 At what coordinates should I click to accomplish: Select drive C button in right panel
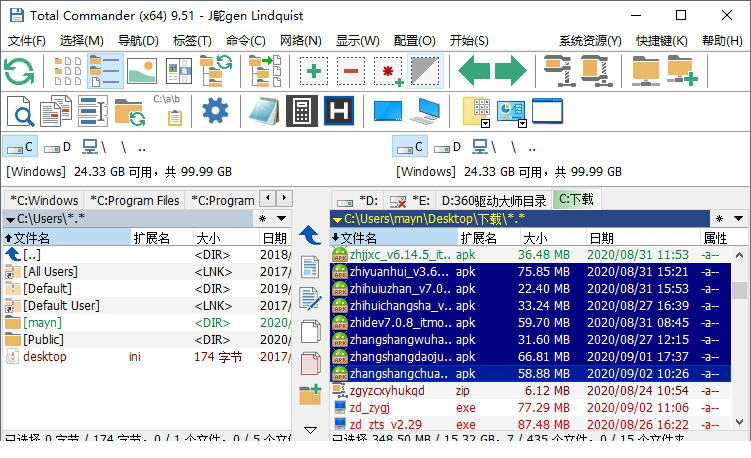(417, 147)
